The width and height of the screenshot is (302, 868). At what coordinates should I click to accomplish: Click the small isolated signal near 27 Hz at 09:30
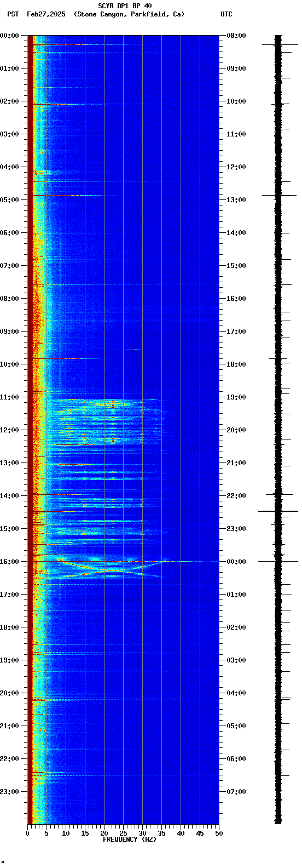pyautogui.click(x=133, y=350)
